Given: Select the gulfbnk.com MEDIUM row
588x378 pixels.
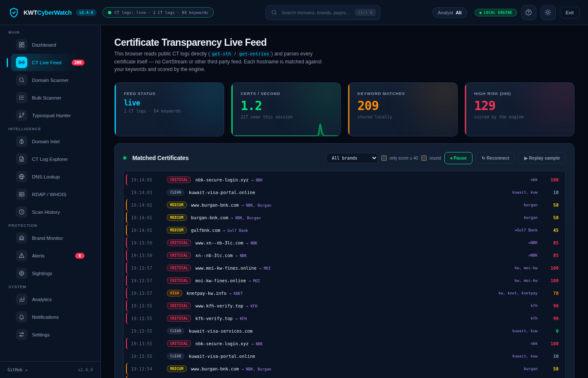Looking at the screenshot, I should click(x=345, y=230).
